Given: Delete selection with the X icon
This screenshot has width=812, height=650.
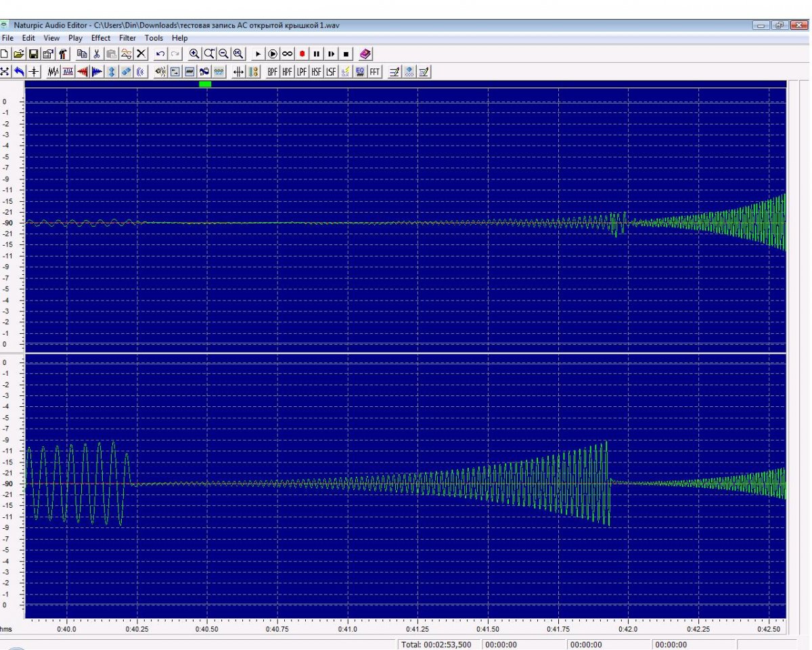Looking at the screenshot, I should coord(141,53).
